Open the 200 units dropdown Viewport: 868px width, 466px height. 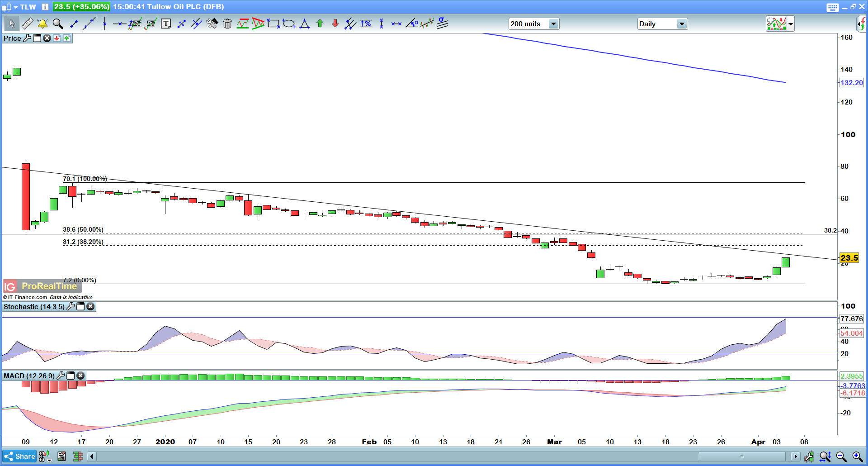(x=553, y=24)
